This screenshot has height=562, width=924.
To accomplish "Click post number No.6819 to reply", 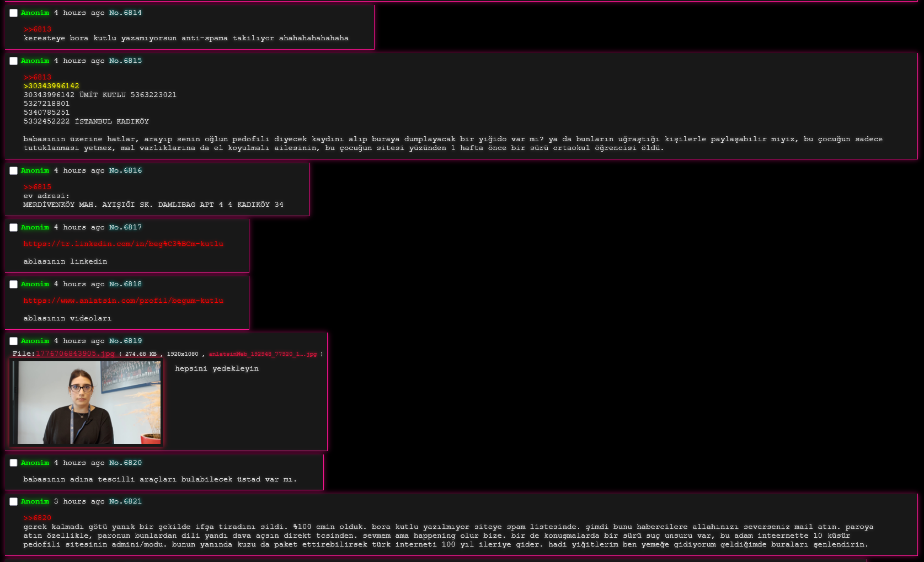I will (125, 341).
